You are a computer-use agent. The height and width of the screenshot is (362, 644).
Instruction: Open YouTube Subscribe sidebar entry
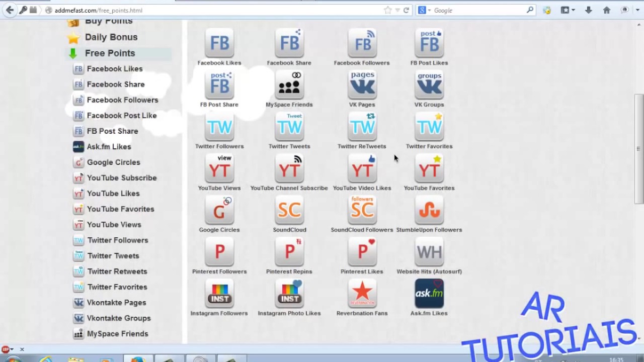122,178
